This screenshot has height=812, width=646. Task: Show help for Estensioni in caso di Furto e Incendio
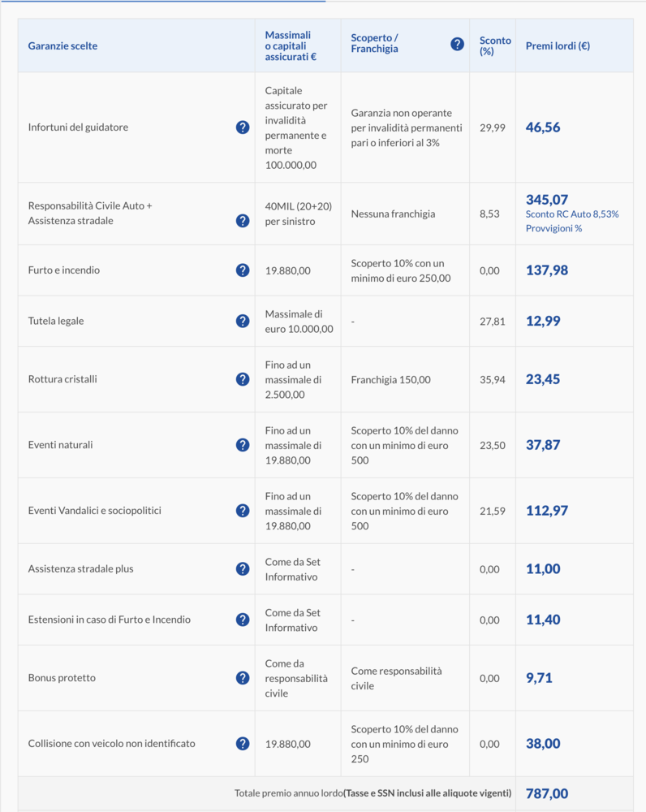pyautogui.click(x=242, y=620)
